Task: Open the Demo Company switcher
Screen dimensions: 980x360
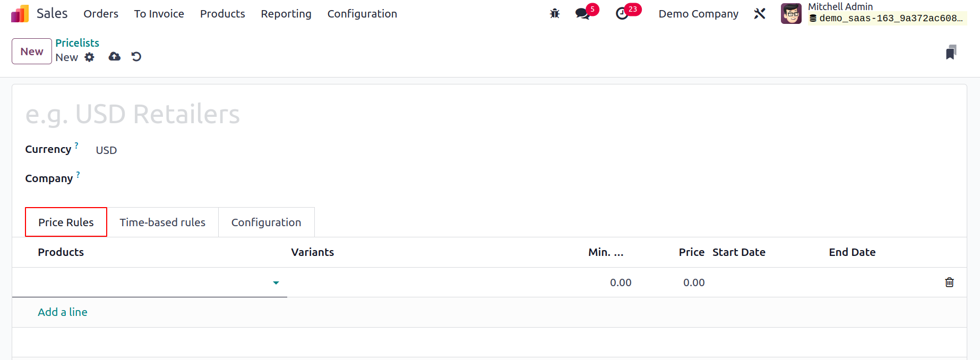Action: click(698, 14)
